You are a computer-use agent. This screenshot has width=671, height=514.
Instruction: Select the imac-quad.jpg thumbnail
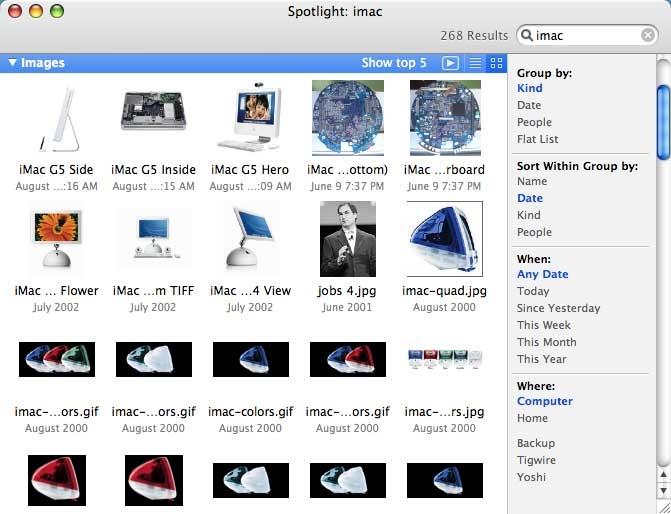pyautogui.click(x=445, y=239)
